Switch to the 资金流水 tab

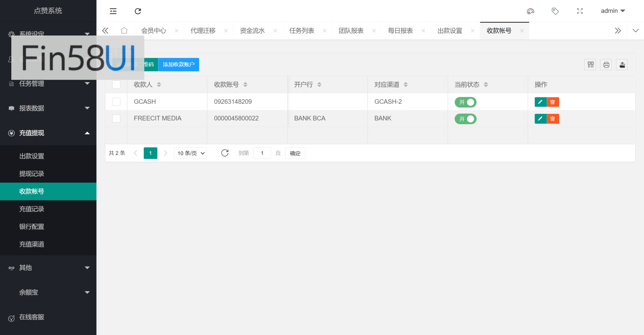[252, 31]
